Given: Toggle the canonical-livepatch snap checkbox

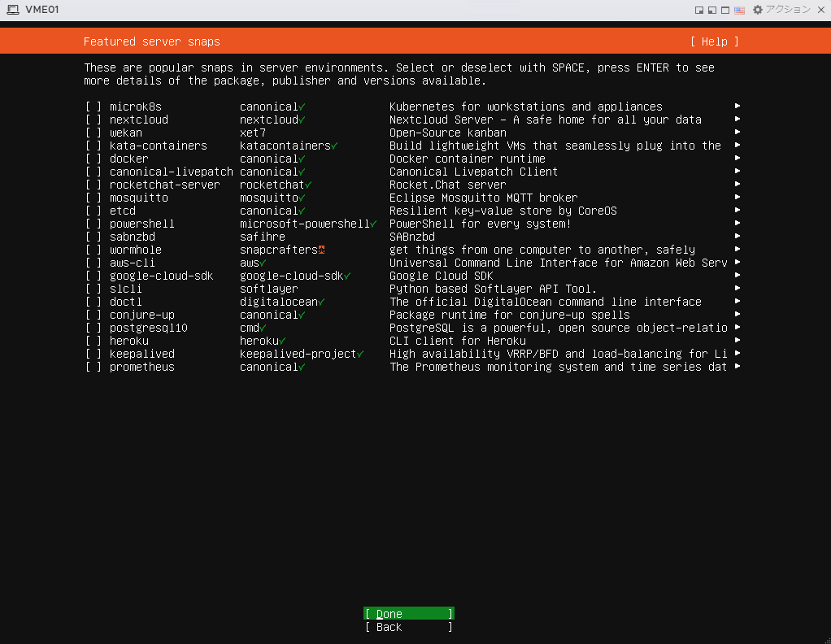Looking at the screenshot, I should pyautogui.click(x=94, y=172).
